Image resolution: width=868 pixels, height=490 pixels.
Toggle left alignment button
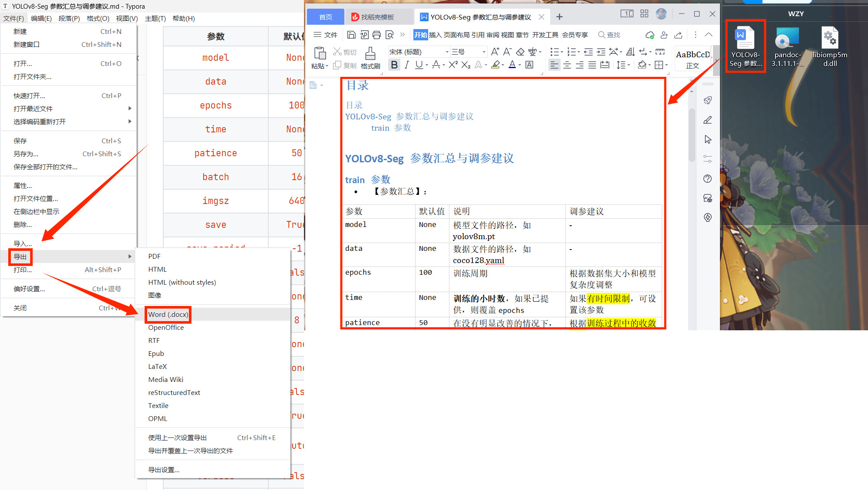[554, 65]
